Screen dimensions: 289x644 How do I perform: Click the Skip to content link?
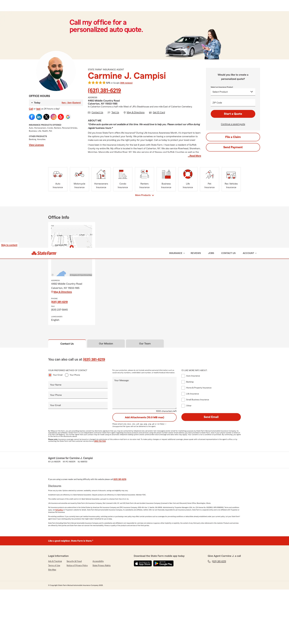(x=9, y=245)
